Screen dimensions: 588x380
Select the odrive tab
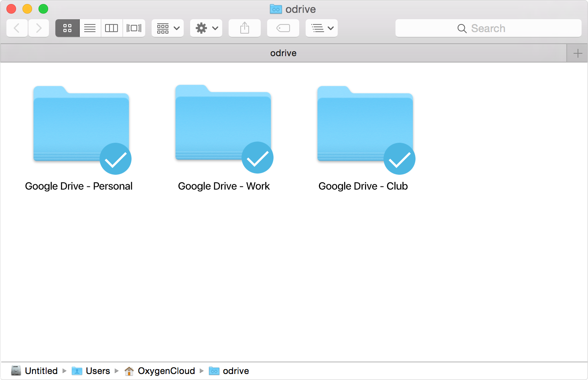(283, 53)
